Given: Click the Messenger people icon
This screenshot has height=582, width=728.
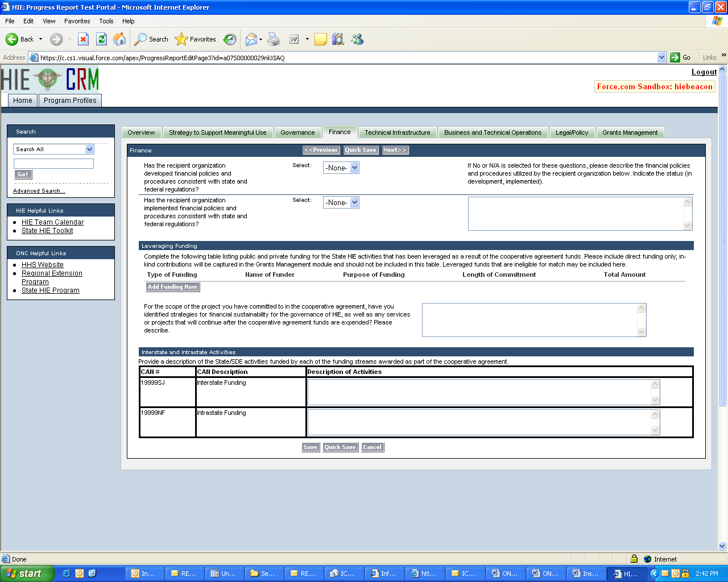Looking at the screenshot, I should point(357,39).
